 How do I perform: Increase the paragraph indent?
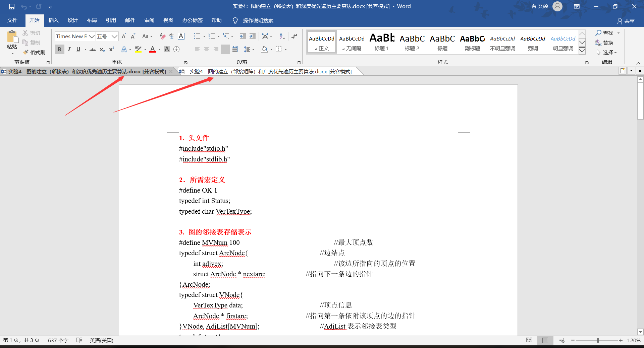pos(253,36)
